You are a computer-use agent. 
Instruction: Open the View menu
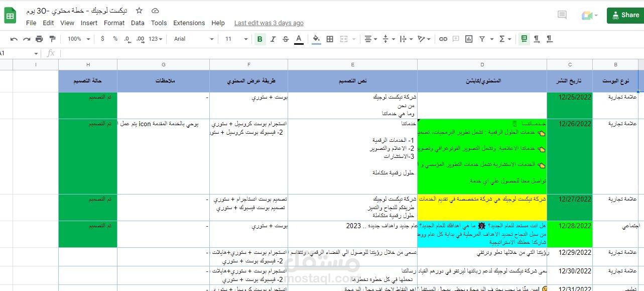pyautogui.click(x=67, y=23)
